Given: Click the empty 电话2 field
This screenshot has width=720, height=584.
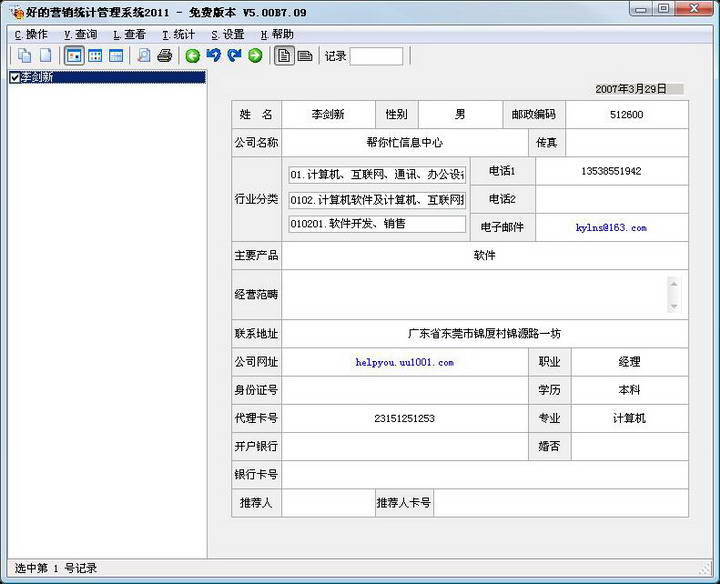Looking at the screenshot, I should tap(611, 199).
